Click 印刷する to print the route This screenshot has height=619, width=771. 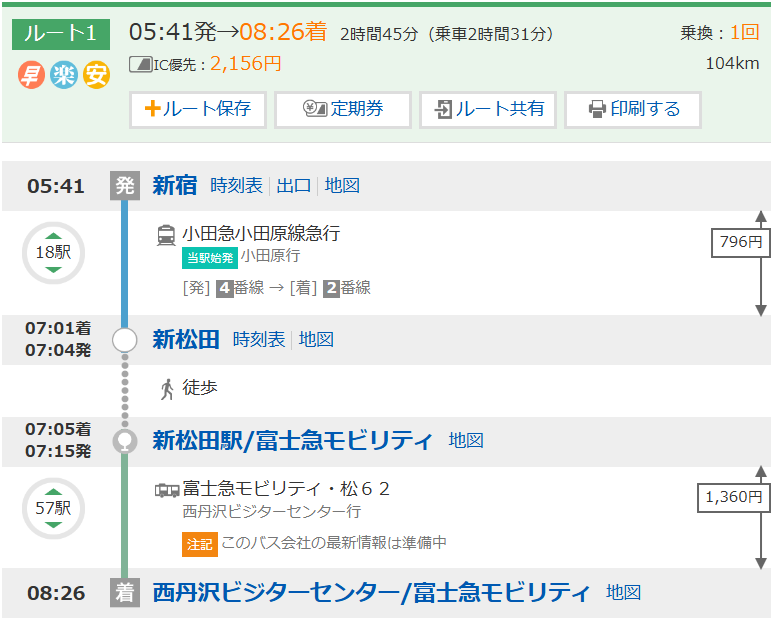pyautogui.click(x=633, y=109)
